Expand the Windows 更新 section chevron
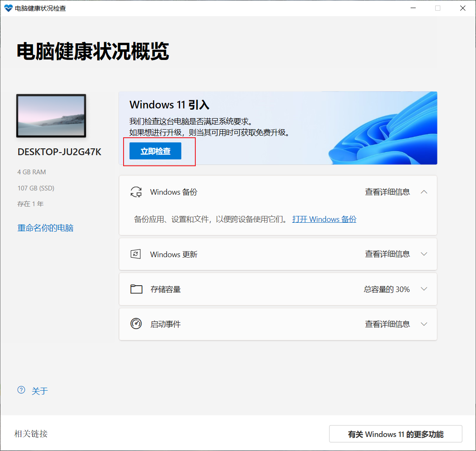Screen dimensions: 476x451 tap(424, 254)
